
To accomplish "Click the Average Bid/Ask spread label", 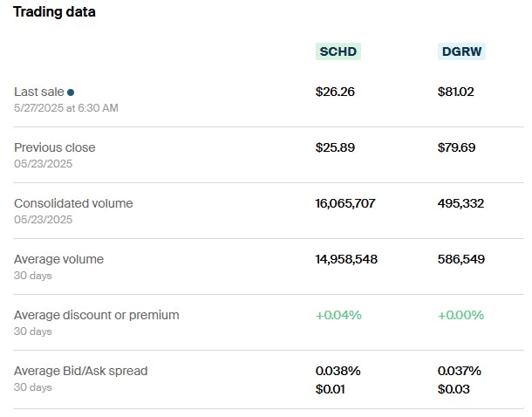I will [80, 371].
